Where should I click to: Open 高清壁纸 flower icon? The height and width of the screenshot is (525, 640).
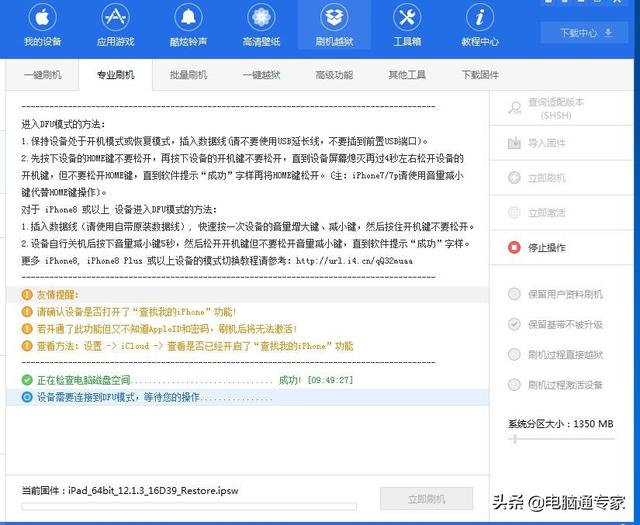pos(261,18)
